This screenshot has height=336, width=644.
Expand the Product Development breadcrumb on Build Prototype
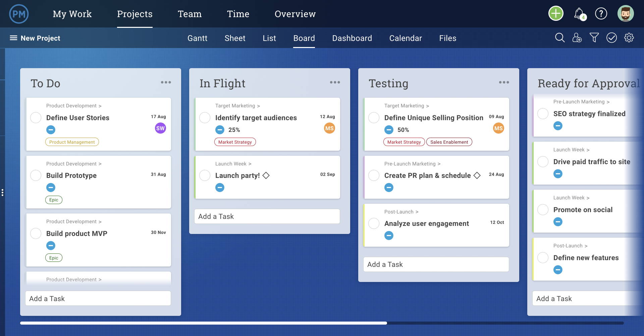[x=74, y=163]
